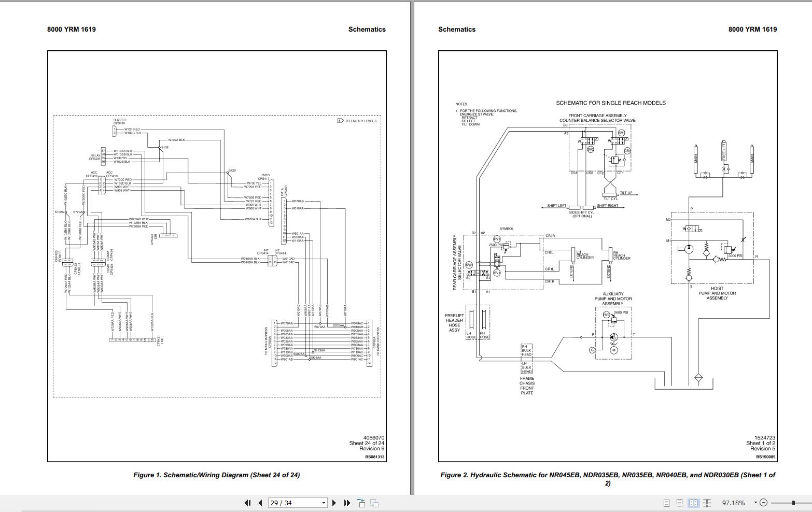Select the Schematics header on the right page
This screenshot has width=812, height=512.
click(x=457, y=29)
